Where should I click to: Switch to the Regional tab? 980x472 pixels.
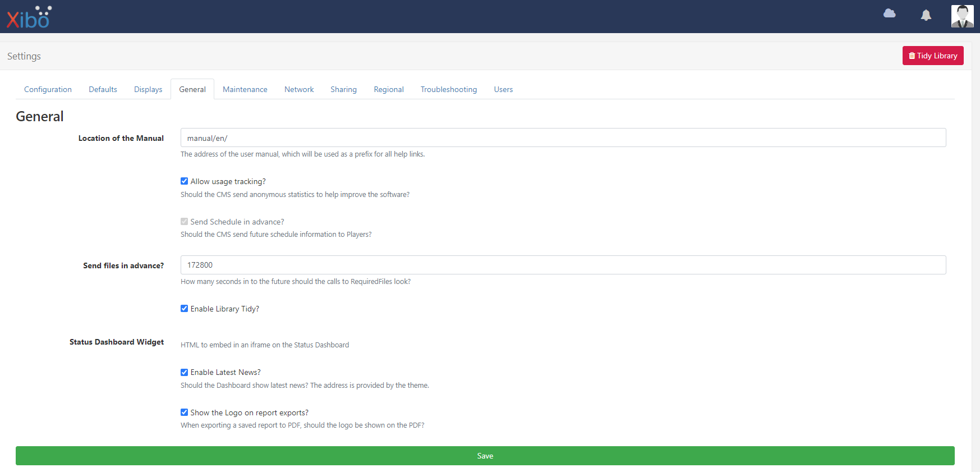pos(389,89)
